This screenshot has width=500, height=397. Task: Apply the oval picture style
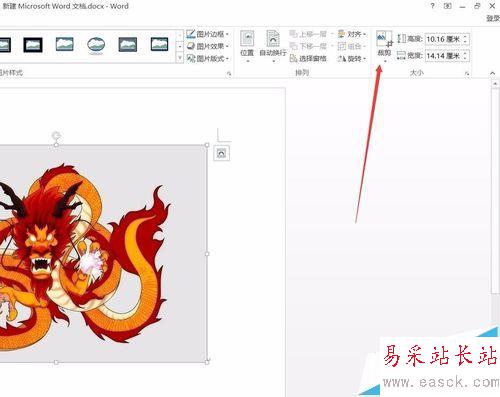96,45
